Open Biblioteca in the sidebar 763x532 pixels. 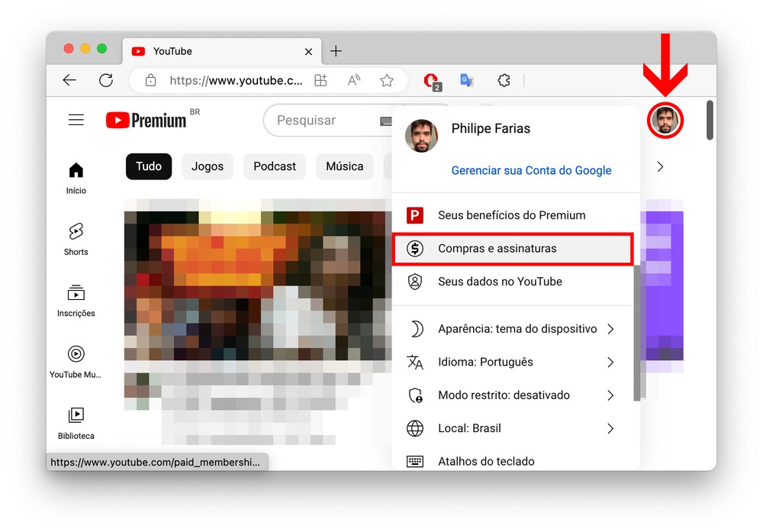tap(76, 423)
